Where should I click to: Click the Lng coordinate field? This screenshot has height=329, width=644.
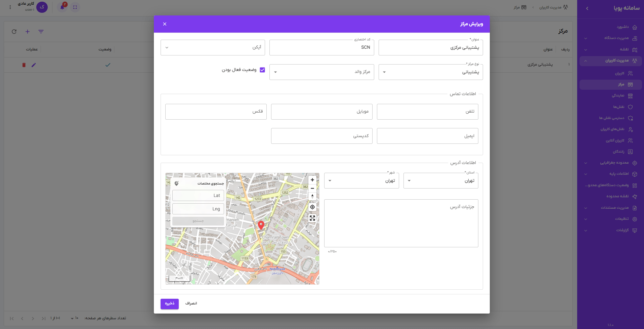pyautogui.click(x=198, y=209)
